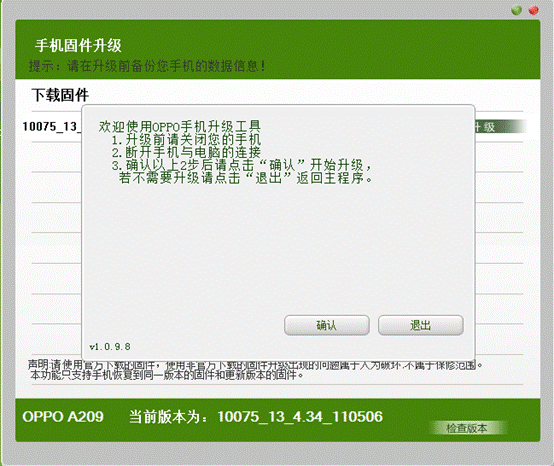The width and height of the screenshot is (554, 466).
Task: Click the 退出 button to return
Action: pyautogui.click(x=420, y=325)
